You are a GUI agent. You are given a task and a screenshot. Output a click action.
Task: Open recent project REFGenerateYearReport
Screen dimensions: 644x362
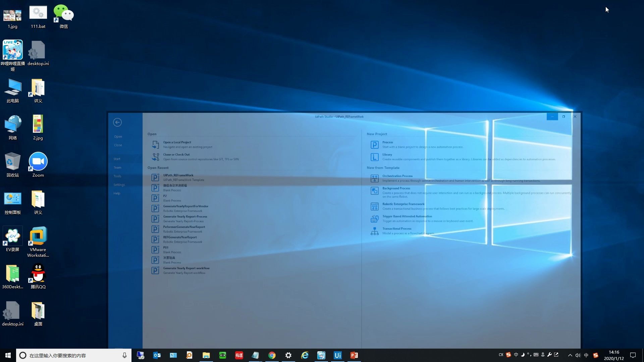[180, 237]
